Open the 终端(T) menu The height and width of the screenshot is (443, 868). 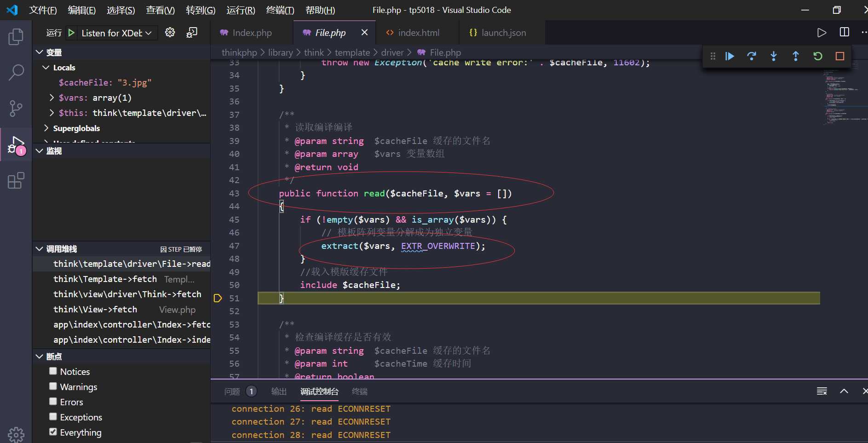pos(280,10)
